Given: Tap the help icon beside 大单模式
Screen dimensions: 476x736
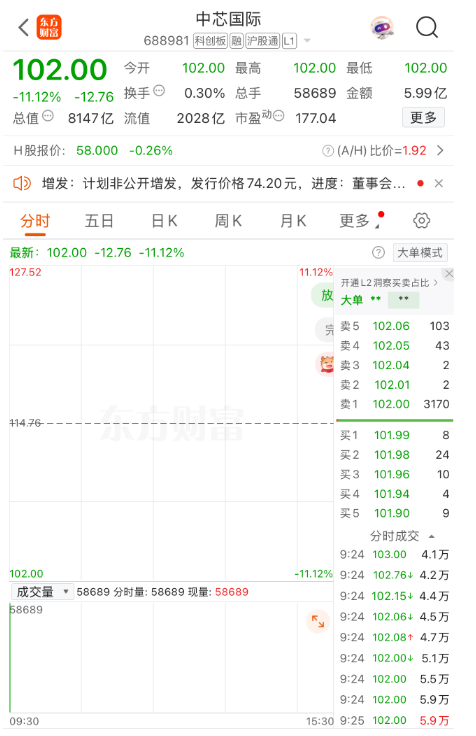Looking at the screenshot, I should 378,253.
